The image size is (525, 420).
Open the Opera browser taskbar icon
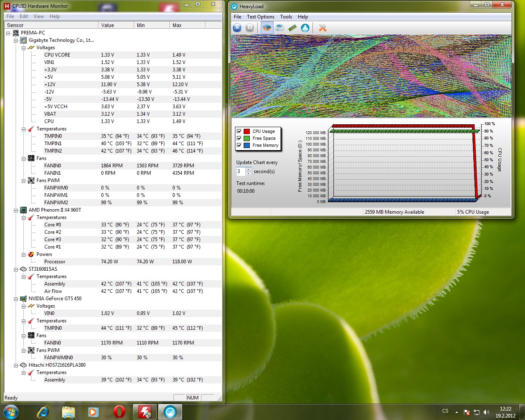click(119, 411)
